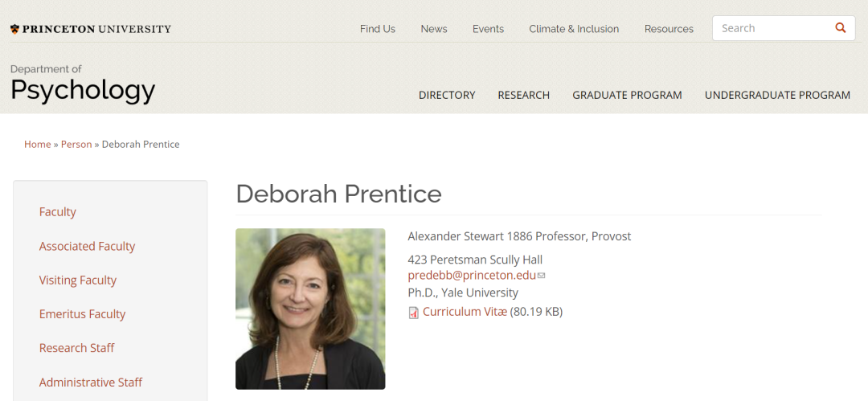Click the predebb@princeton.edu email link
This screenshot has width=868, height=401.
coord(472,275)
